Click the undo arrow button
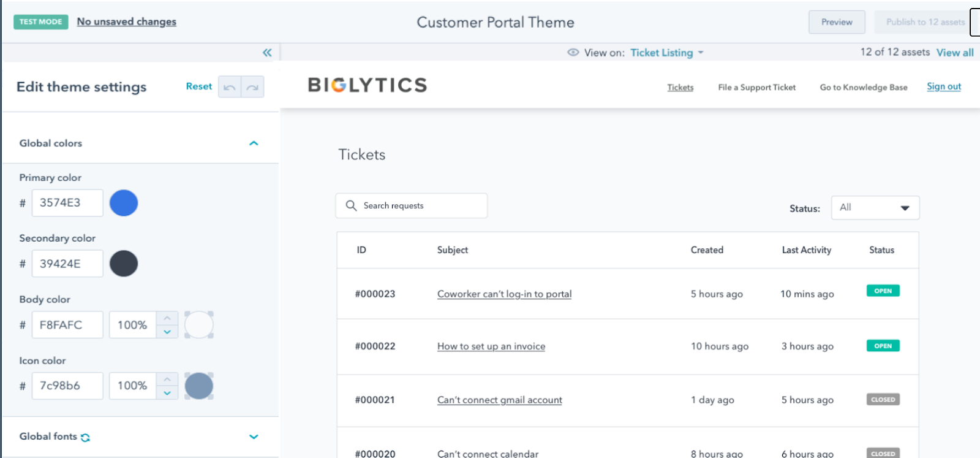The image size is (980, 458). [230, 87]
